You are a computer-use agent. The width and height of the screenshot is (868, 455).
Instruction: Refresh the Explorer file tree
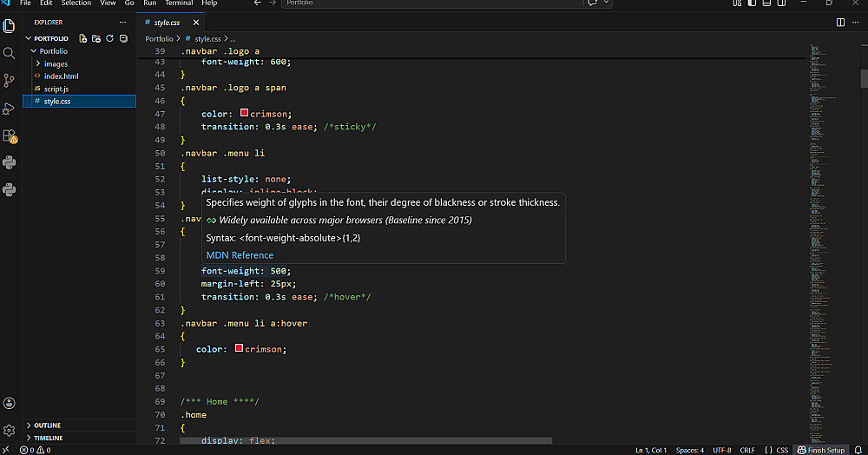pyautogui.click(x=110, y=38)
